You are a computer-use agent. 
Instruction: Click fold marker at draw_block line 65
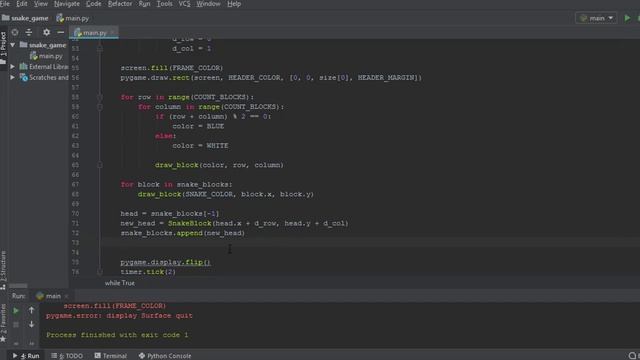click(100, 165)
